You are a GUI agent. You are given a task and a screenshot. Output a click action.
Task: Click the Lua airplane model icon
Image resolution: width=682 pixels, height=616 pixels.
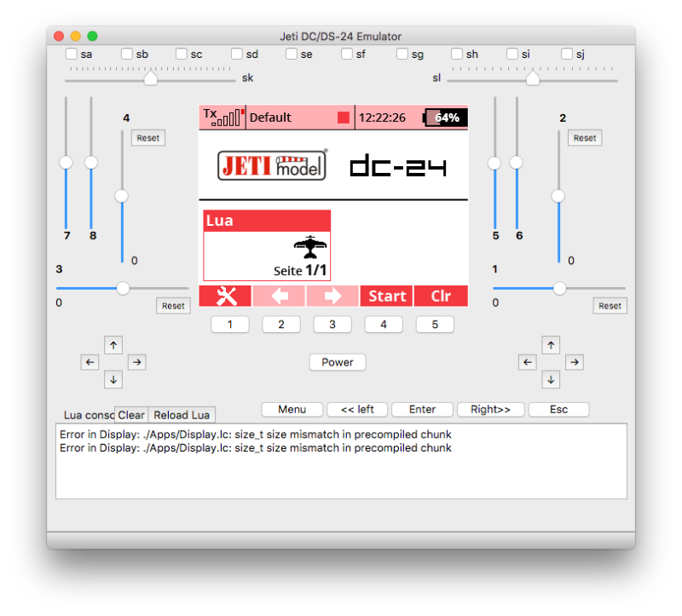click(310, 247)
